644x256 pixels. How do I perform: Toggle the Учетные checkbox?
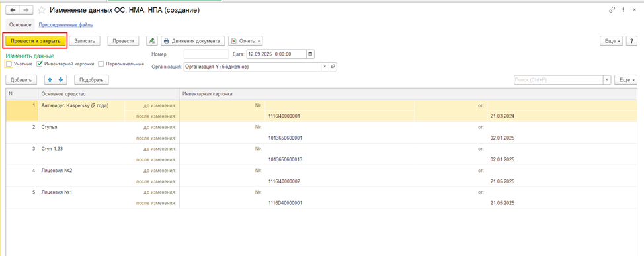pyautogui.click(x=9, y=64)
